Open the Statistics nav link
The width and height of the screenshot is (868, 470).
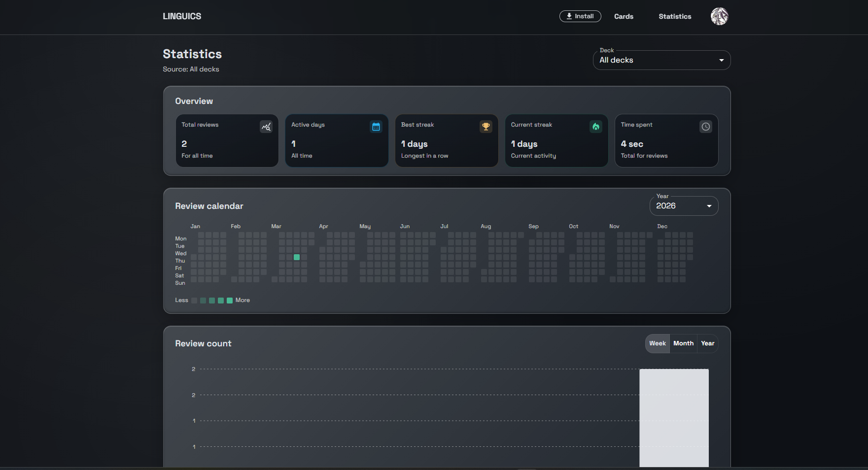pyautogui.click(x=675, y=16)
